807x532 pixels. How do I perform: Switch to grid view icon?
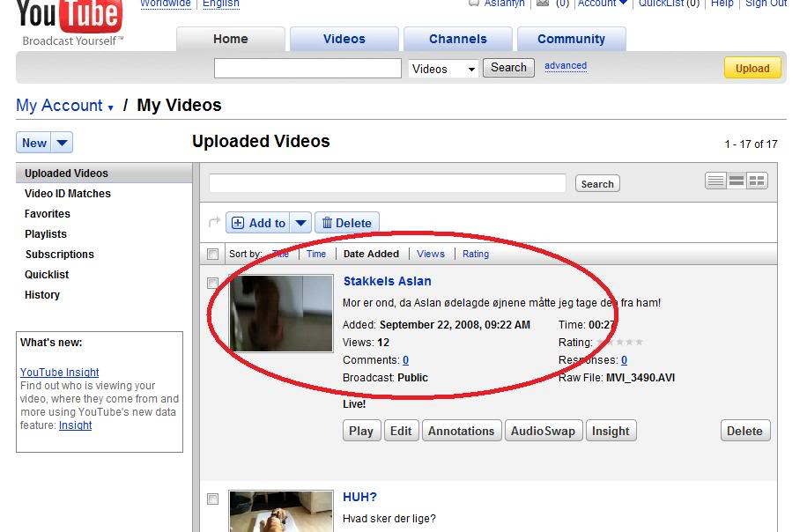point(757,181)
